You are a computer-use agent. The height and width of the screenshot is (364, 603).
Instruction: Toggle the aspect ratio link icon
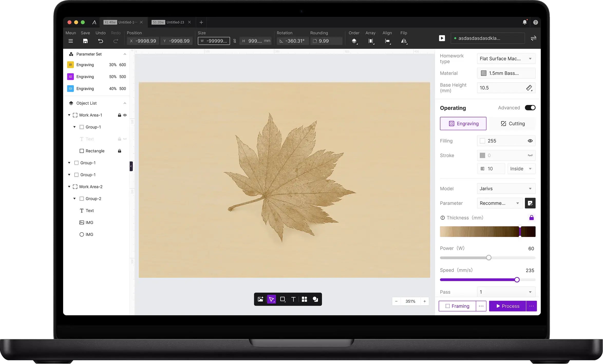click(234, 41)
